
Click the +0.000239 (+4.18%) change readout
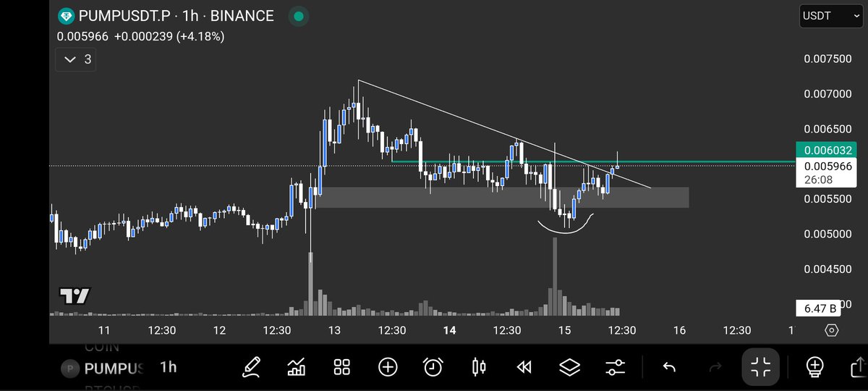point(169,35)
